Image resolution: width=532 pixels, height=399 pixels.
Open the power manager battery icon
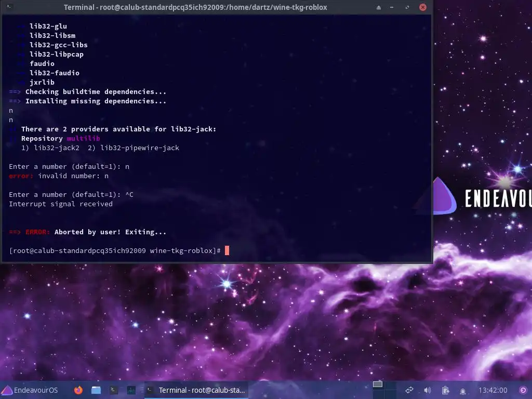point(445,390)
